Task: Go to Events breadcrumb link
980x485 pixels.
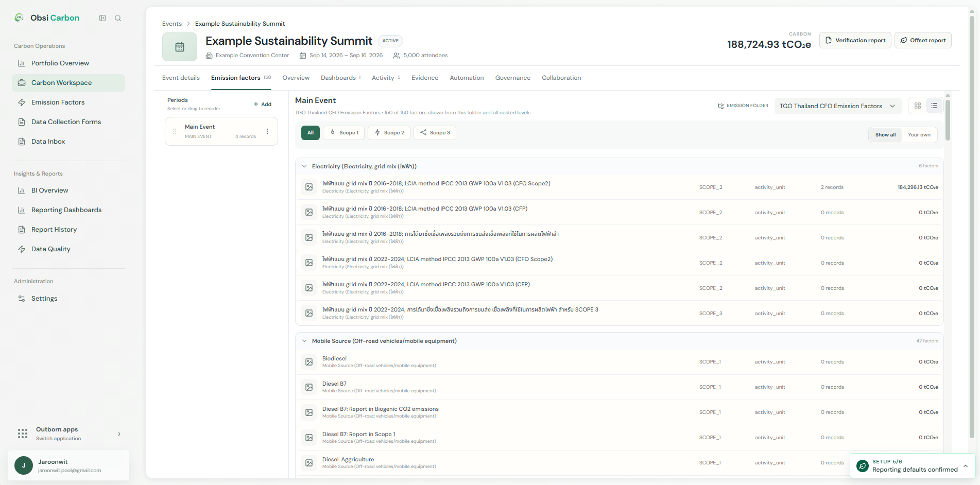Action: 172,24
